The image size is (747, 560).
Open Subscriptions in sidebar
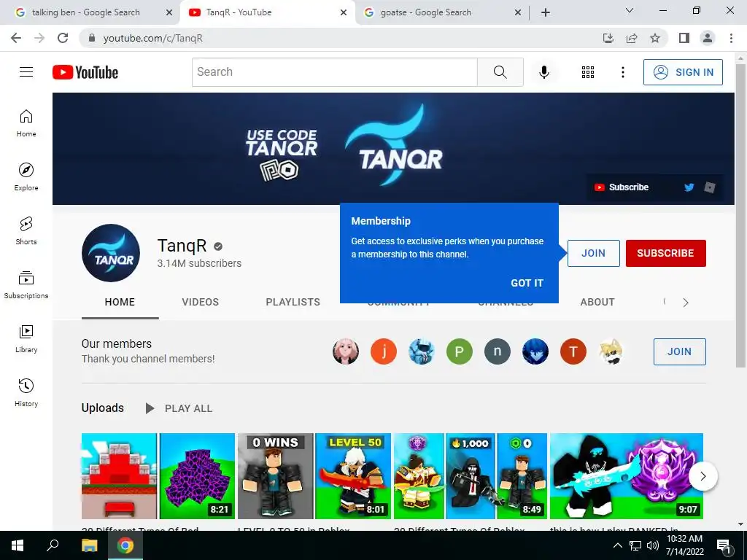coord(26,285)
